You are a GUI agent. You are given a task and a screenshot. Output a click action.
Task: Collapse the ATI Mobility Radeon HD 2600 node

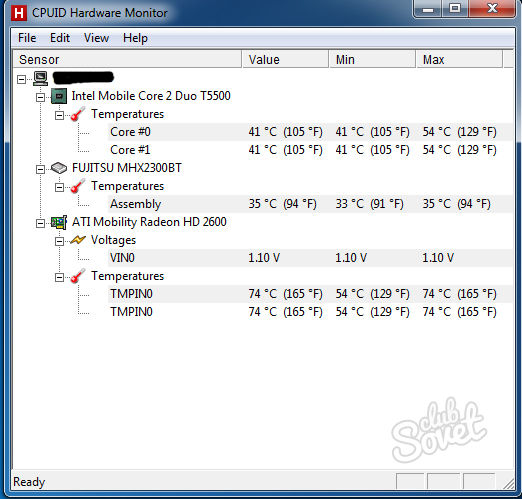click(x=40, y=223)
